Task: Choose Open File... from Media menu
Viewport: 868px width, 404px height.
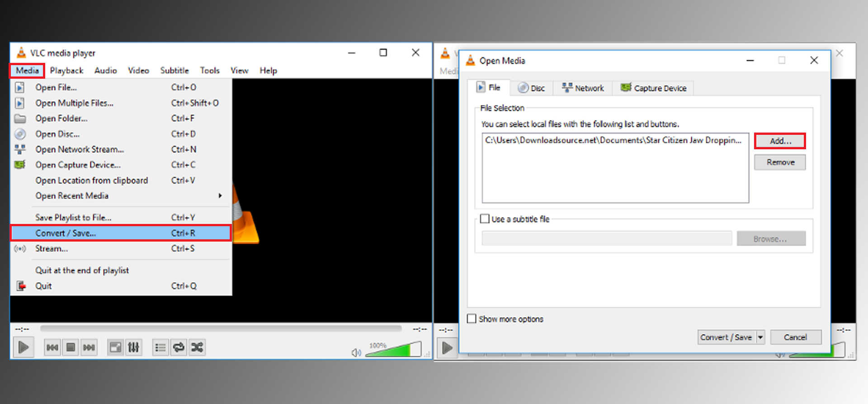Action: click(121, 87)
